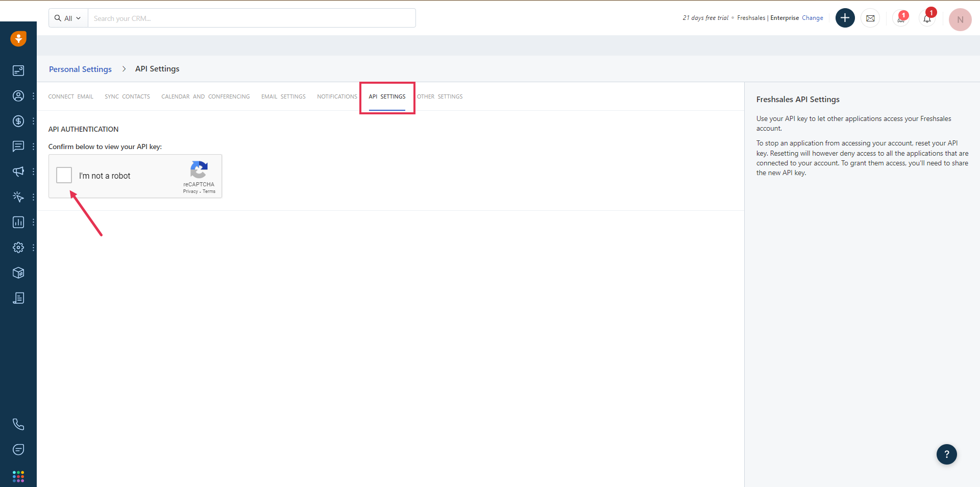The height and width of the screenshot is (487, 980).
Task: Click the Use your API key paragraph
Action: [x=854, y=124]
